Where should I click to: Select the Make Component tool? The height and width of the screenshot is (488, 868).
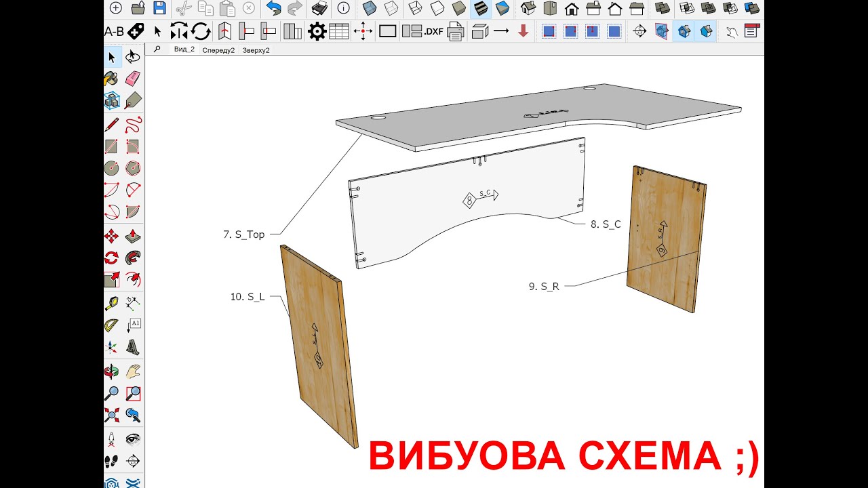coord(112,100)
